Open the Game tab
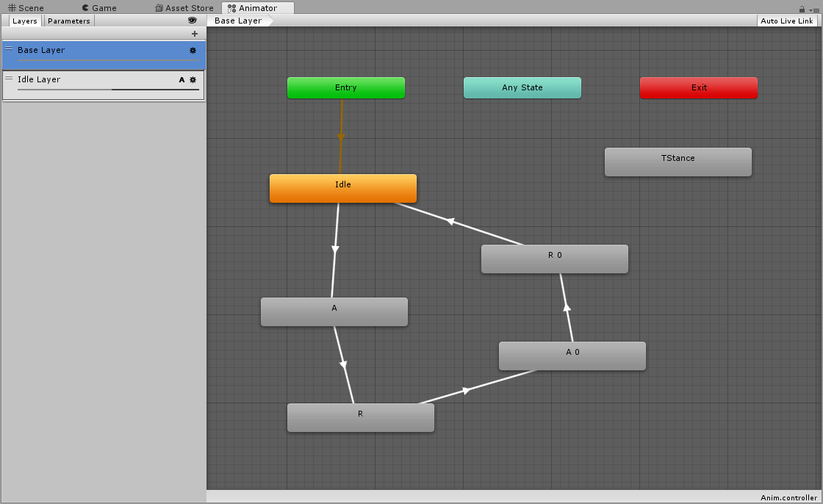The image size is (823, 504). [98, 8]
